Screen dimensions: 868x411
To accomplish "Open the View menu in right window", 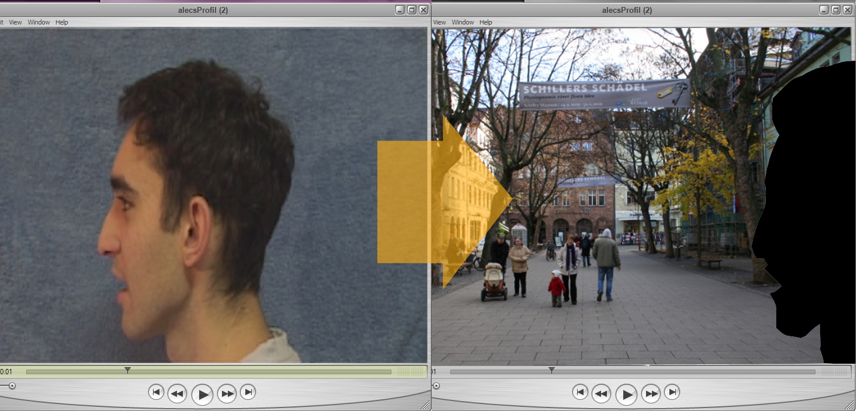I will (439, 22).
